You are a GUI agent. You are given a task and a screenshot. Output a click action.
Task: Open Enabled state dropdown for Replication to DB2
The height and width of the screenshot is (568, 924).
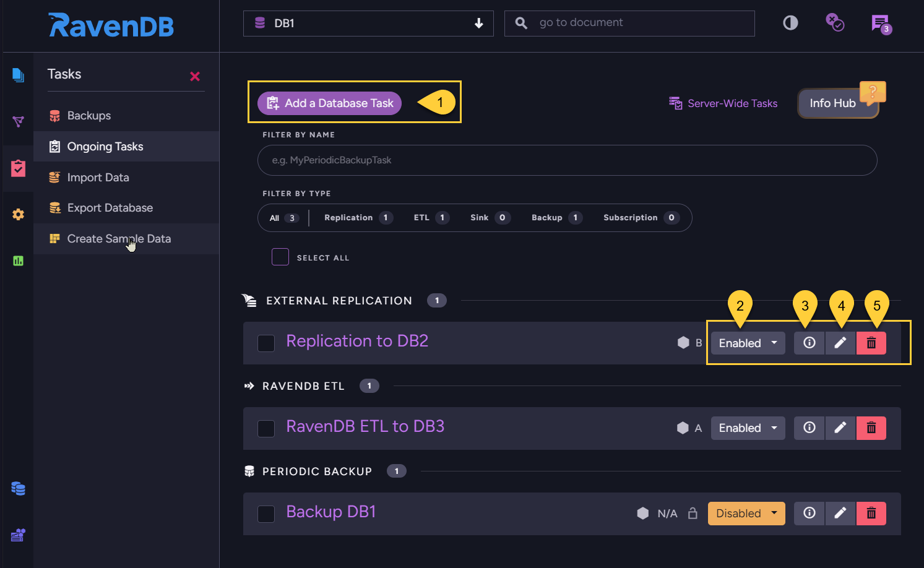(x=748, y=343)
